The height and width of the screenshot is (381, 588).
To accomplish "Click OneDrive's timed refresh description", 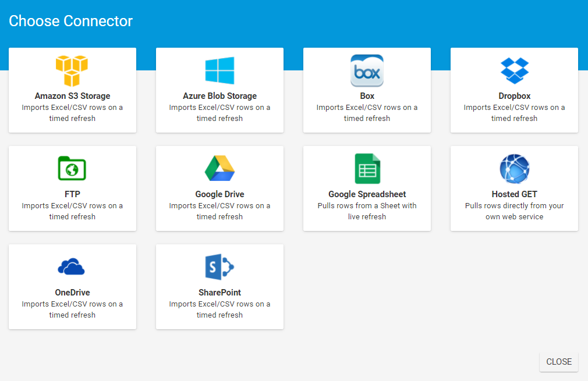I will point(72,309).
